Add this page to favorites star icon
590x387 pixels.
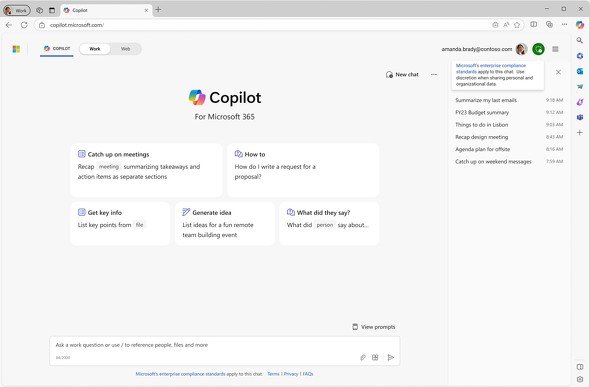517,25
